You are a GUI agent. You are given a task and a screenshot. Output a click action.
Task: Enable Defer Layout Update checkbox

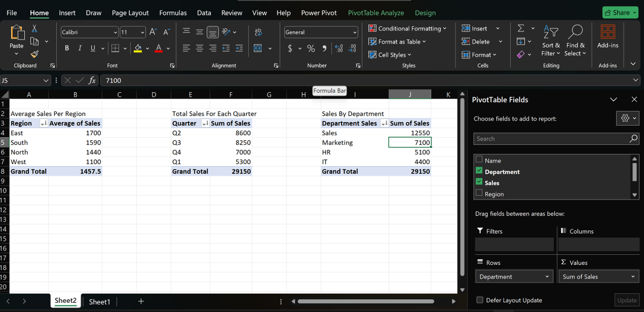coord(480,300)
